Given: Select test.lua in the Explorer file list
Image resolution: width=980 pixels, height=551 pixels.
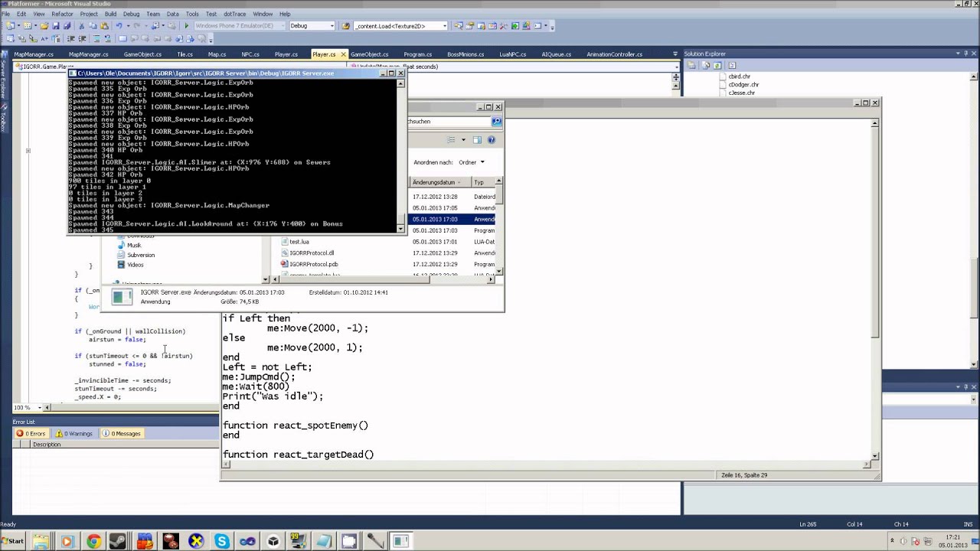Looking at the screenshot, I should (x=299, y=242).
